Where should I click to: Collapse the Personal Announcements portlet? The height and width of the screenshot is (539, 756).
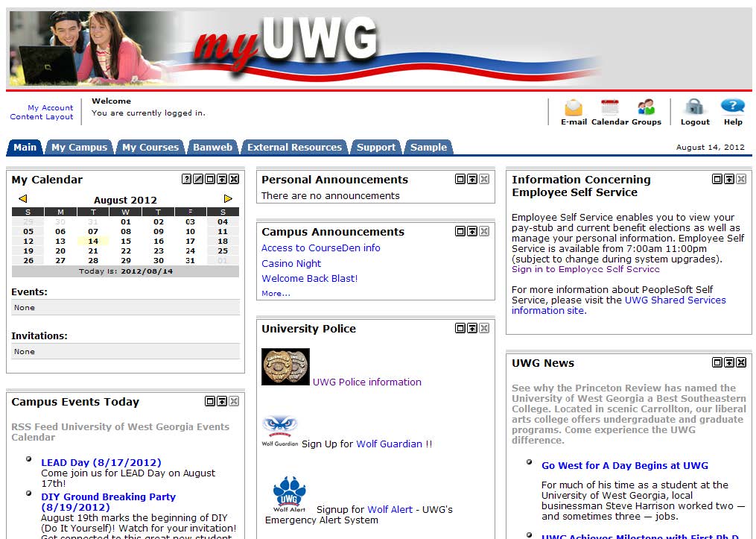(x=472, y=179)
